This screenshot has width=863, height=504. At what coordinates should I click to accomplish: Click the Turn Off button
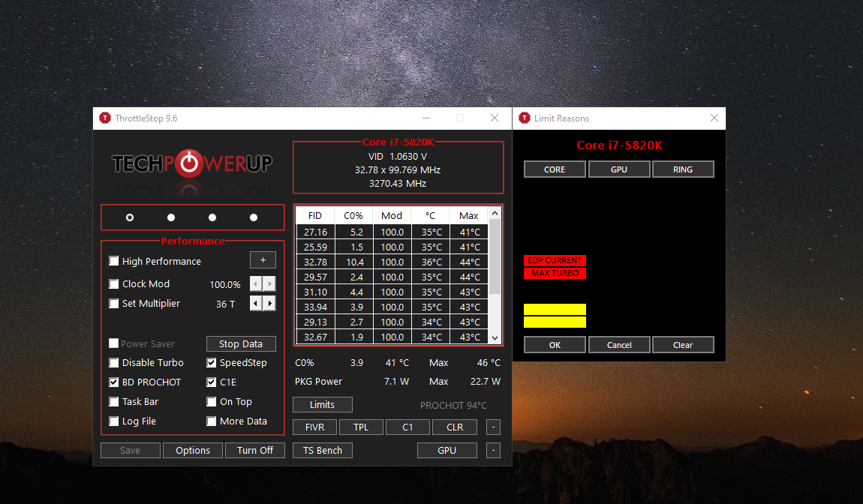click(x=255, y=450)
